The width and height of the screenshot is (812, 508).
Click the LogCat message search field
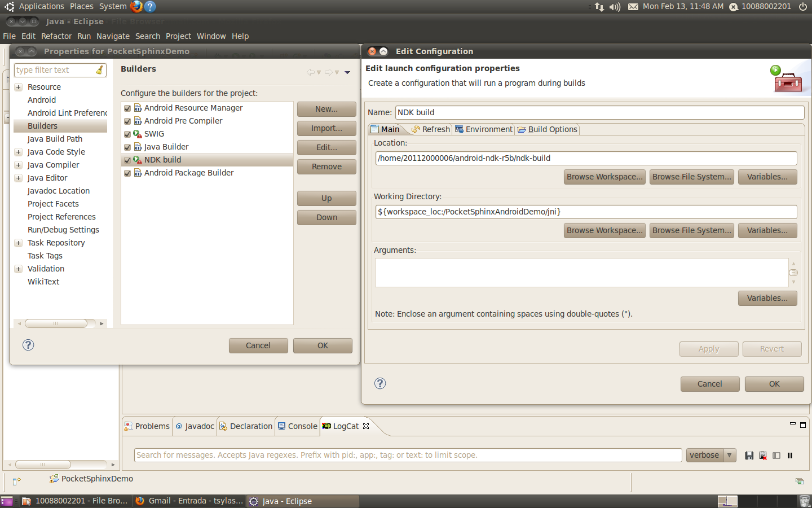point(408,455)
